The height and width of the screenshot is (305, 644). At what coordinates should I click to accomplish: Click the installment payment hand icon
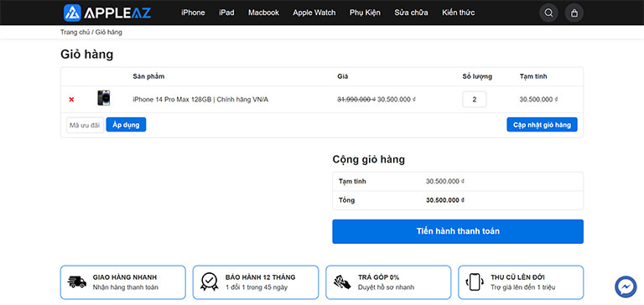(342, 282)
